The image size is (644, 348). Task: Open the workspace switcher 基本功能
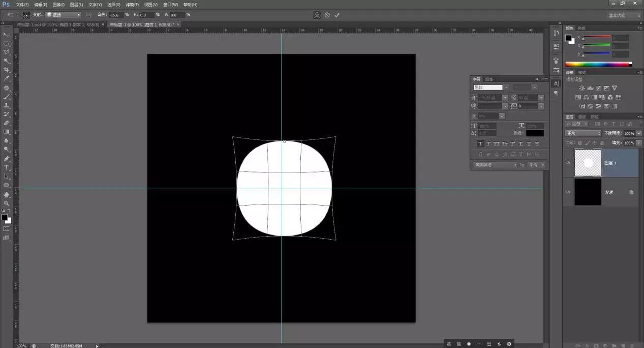(x=624, y=15)
